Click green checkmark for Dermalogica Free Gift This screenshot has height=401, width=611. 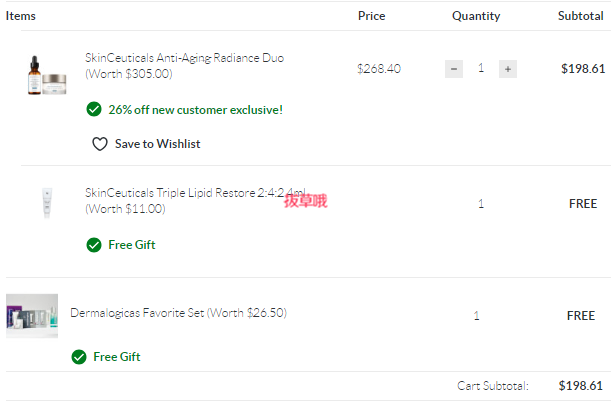(x=79, y=357)
